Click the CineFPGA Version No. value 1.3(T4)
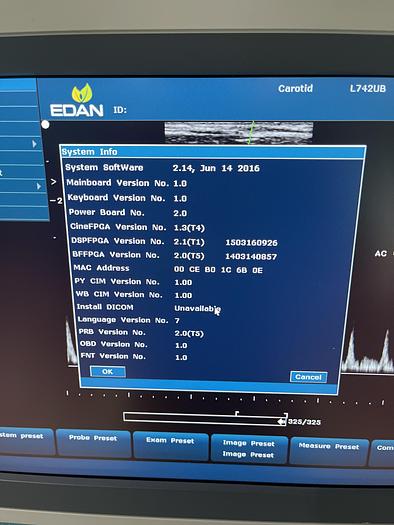 click(189, 228)
